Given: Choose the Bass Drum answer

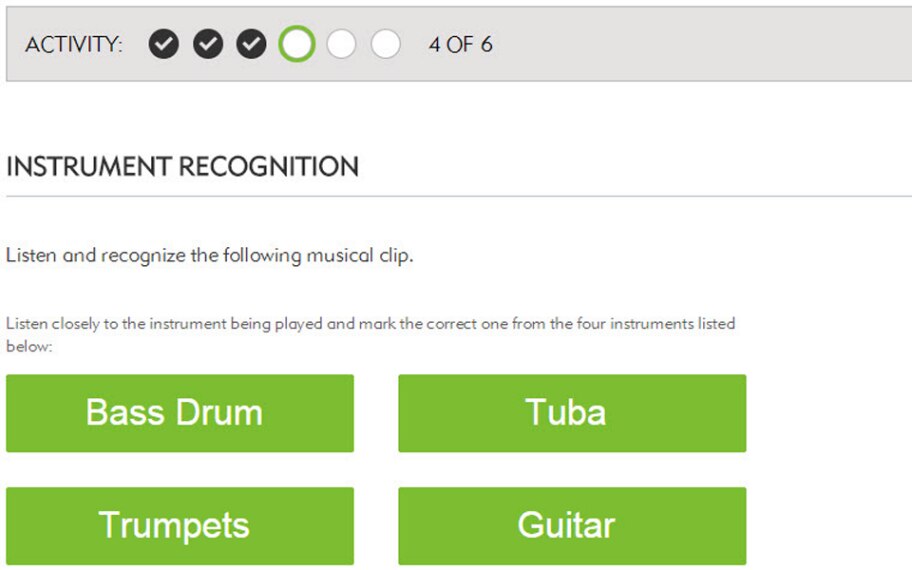Looking at the screenshot, I should click(x=180, y=413).
